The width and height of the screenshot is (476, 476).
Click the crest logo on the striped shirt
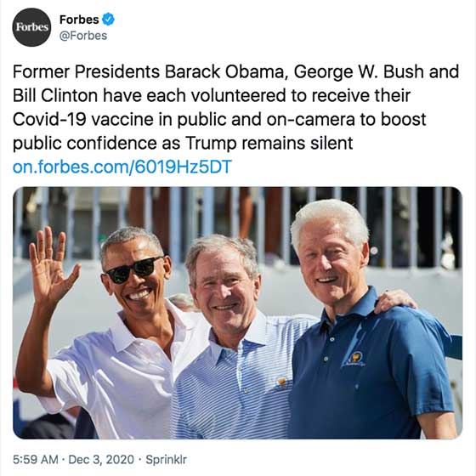[x=281, y=383]
